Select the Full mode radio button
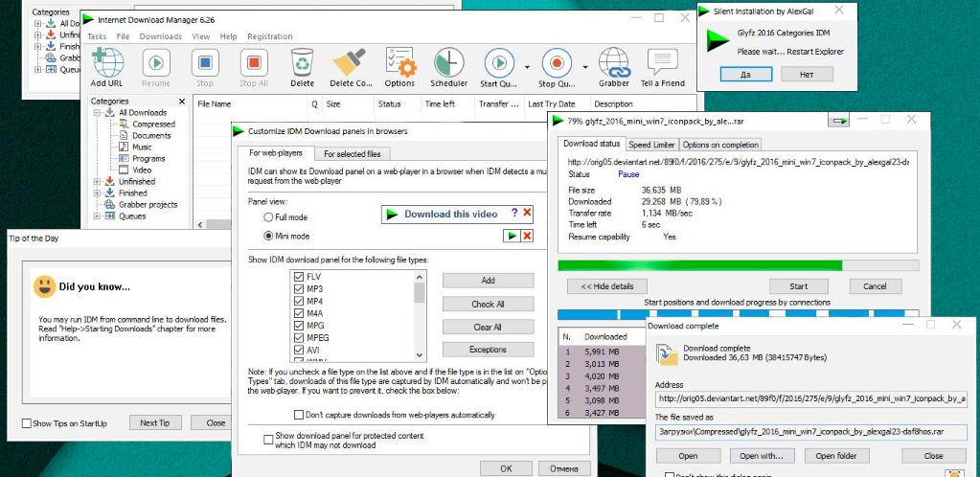This screenshot has width=980, height=477. (x=268, y=217)
